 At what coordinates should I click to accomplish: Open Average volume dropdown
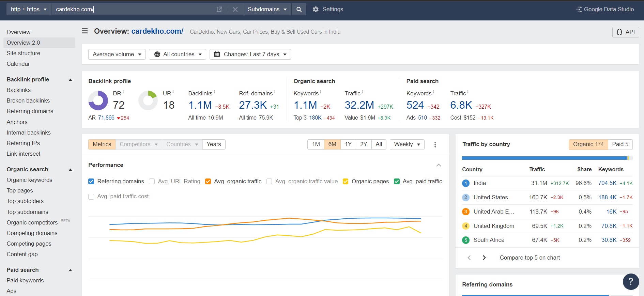(117, 54)
